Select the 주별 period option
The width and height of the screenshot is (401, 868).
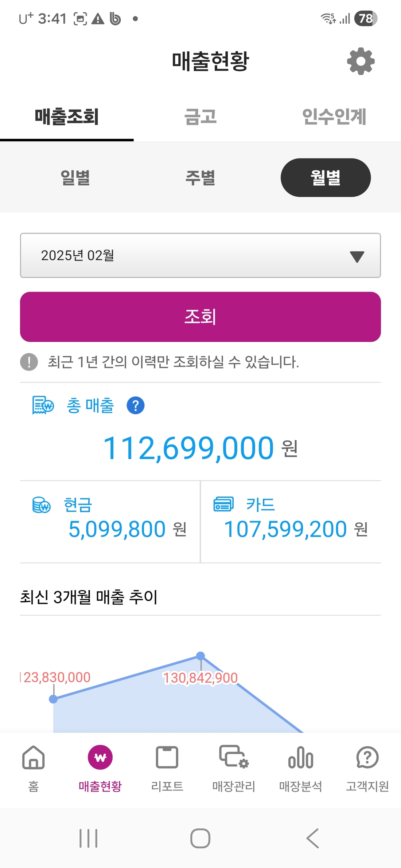click(200, 178)
